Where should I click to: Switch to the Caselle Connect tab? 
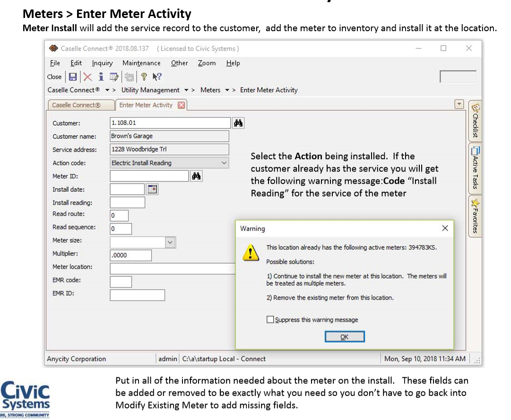tap(81, 105)
